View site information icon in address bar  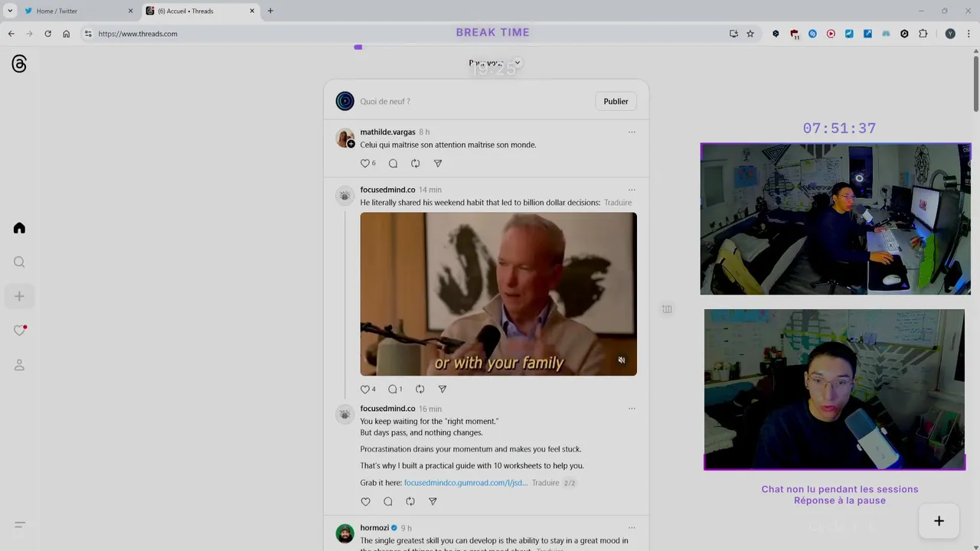click(x=88, y=34)
